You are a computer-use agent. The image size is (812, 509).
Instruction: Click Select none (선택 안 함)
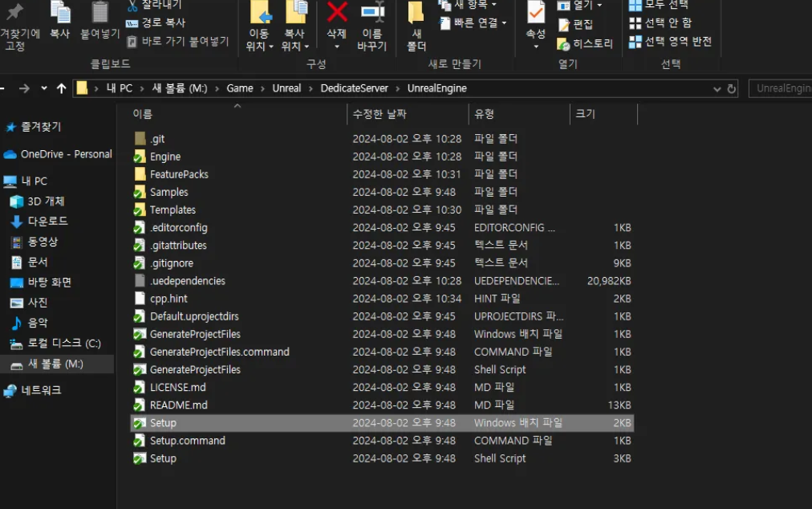660,22
